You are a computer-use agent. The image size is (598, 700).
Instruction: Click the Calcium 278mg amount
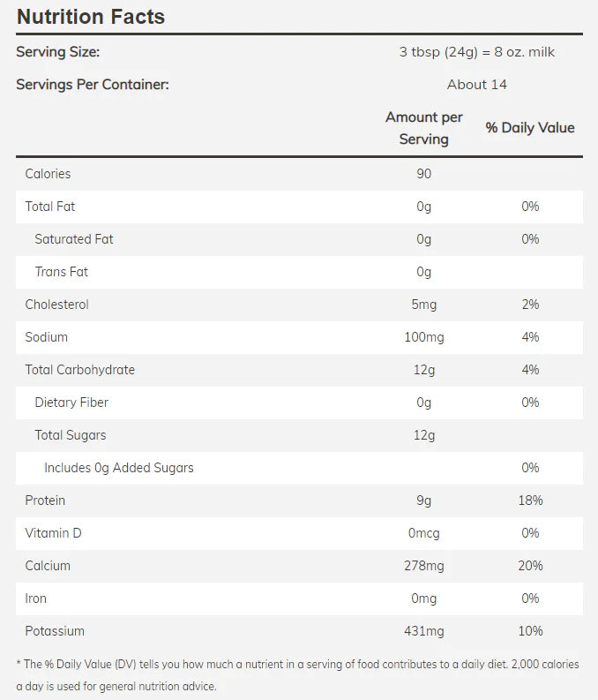click(x=424, y=566)
